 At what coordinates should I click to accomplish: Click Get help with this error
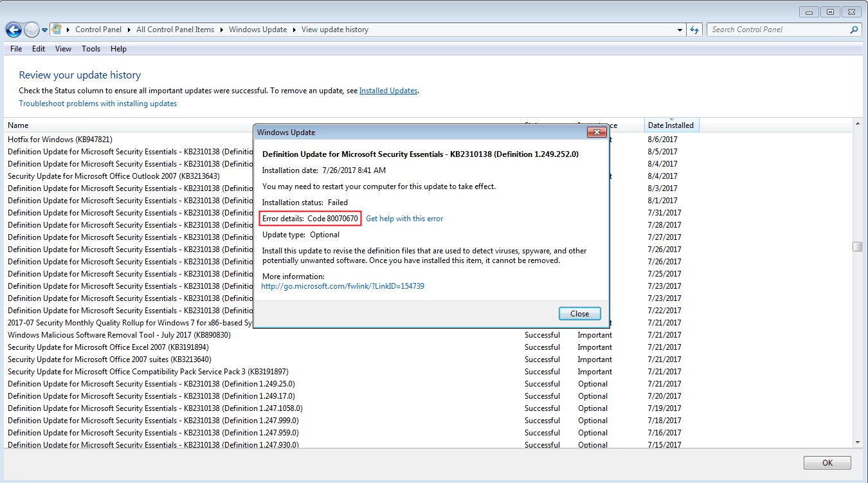(x=404, y=219)
